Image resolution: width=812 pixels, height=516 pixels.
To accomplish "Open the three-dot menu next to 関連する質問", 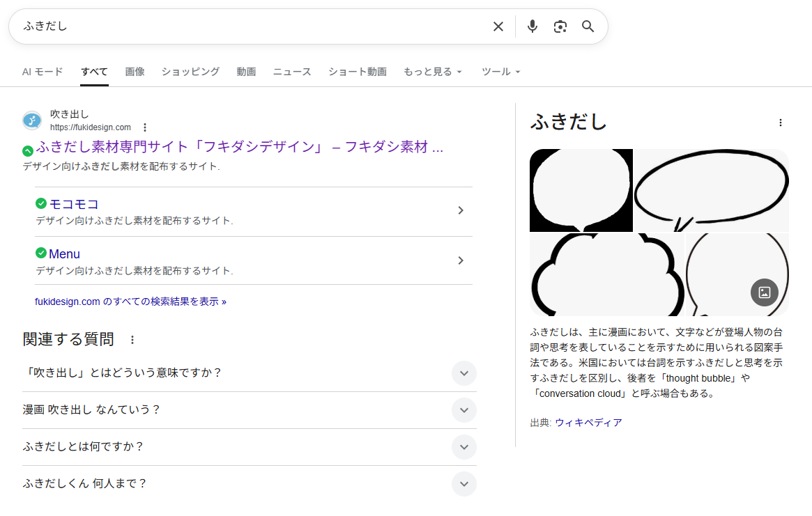I will [x=132, y=340].
